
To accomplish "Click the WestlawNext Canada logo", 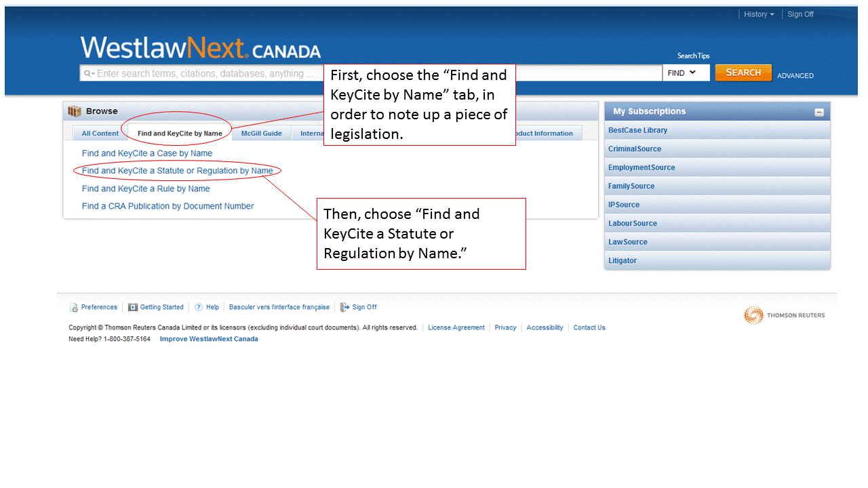I will pyautogui.click(x=201, y=48).
